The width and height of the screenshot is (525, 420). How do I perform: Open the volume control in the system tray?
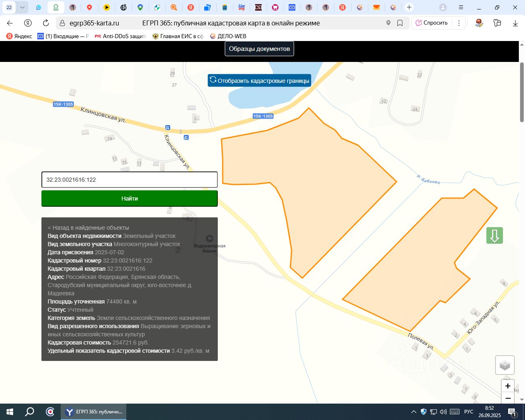[443, 412]
